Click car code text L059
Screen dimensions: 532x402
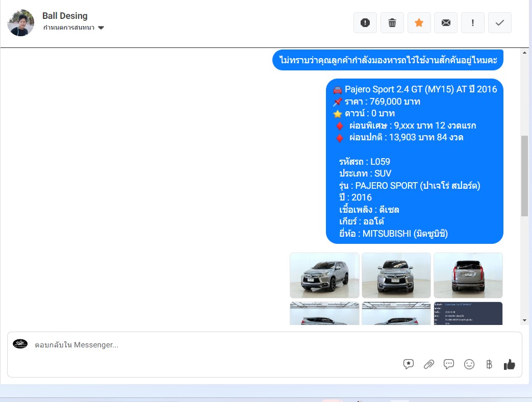pos(380,162)
